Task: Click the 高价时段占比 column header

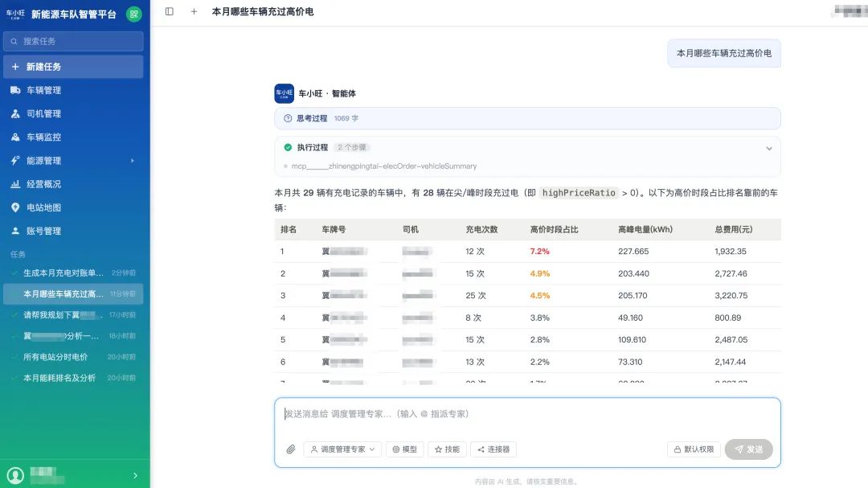Action: click(554, 229)
